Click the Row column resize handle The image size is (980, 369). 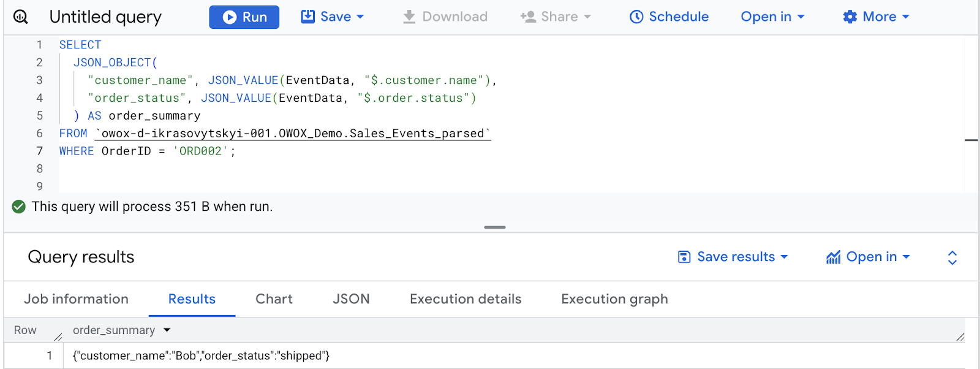click(58, 337)
